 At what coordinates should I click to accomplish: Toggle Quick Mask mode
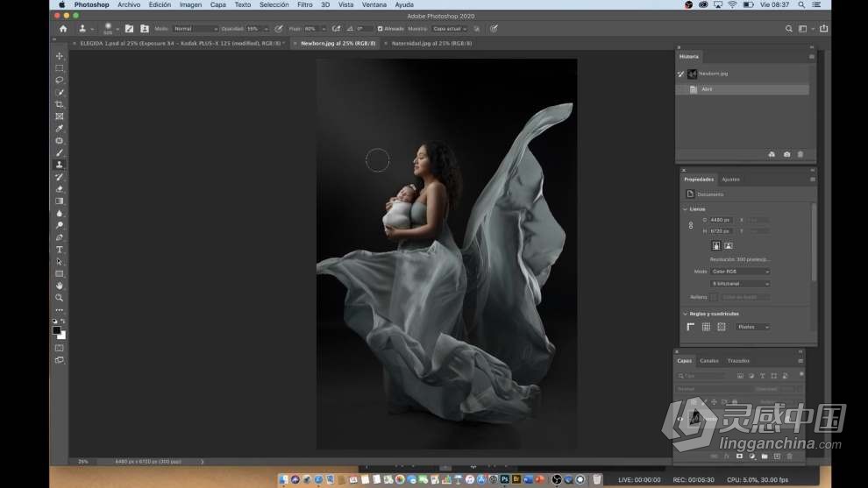coord(60,348)
